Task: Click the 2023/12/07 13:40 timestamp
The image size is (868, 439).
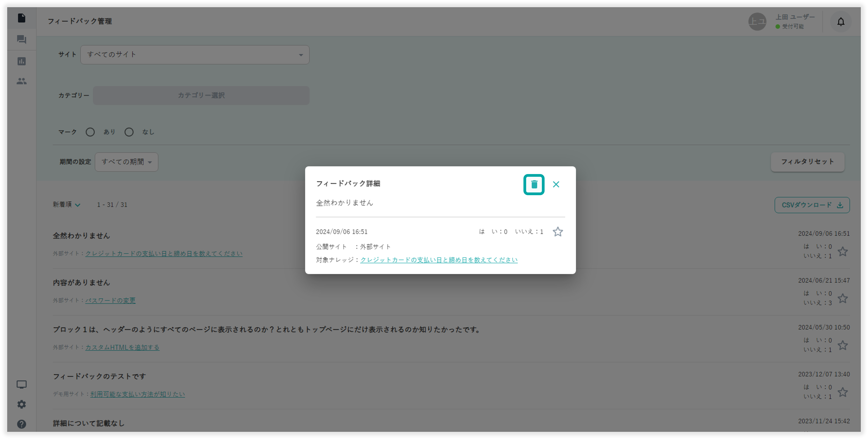Action: click(824, 374)
